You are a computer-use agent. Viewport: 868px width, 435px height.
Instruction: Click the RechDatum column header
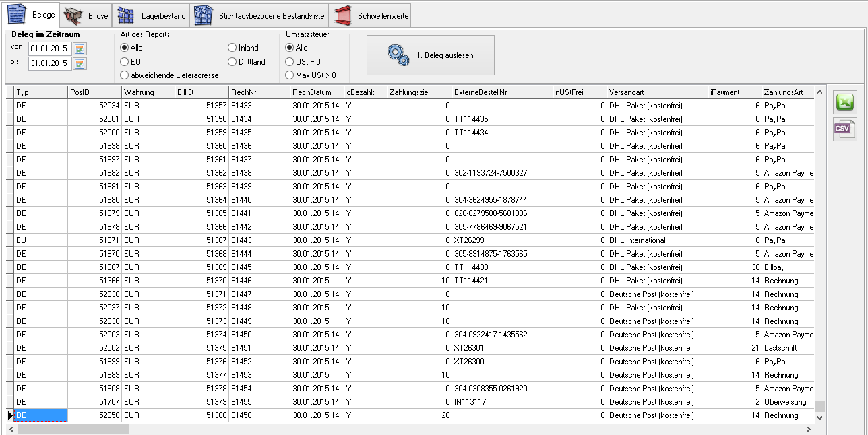click(316, 92)
